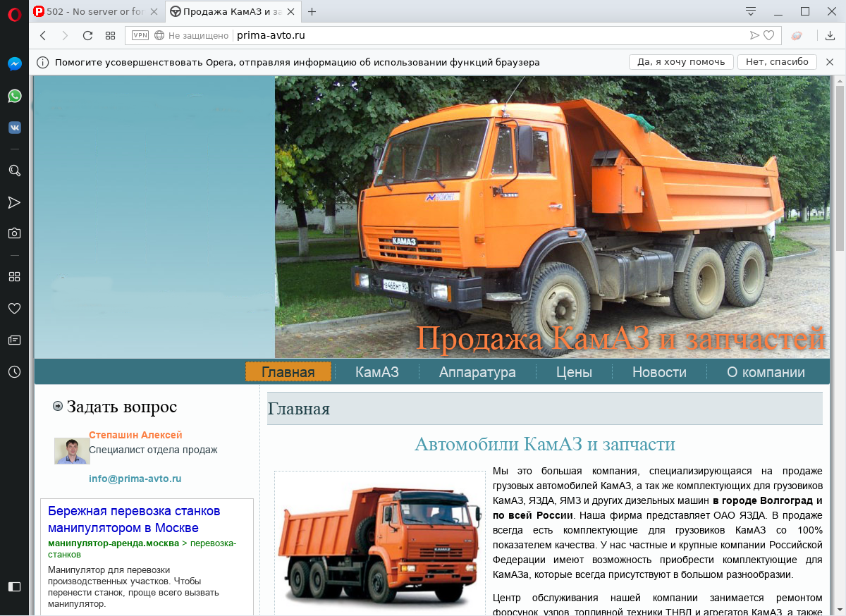Close the '502 - No server' tab
Viewport: 846px width, 616px height.
(154, 11)
